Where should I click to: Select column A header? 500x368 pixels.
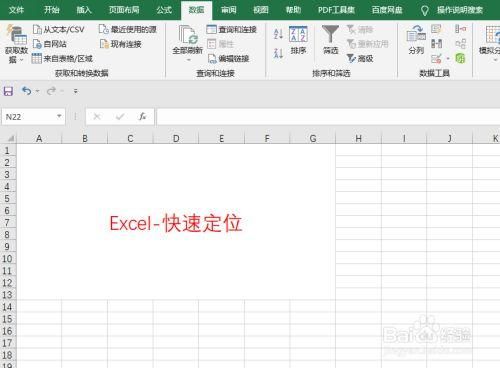[x=39, y=138]
